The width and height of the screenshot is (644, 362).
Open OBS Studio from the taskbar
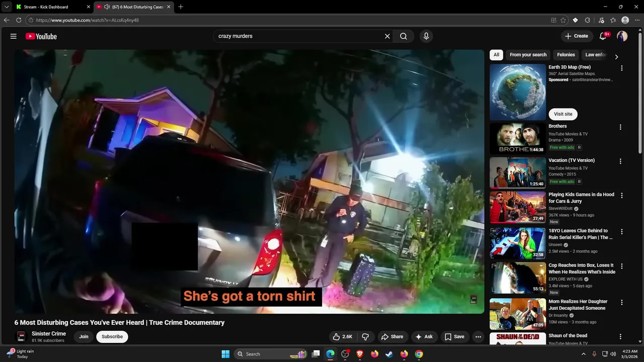(345, 354)
